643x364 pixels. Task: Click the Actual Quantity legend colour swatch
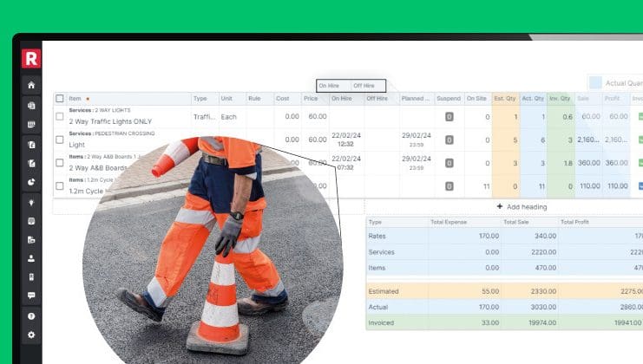click(595, 83)
